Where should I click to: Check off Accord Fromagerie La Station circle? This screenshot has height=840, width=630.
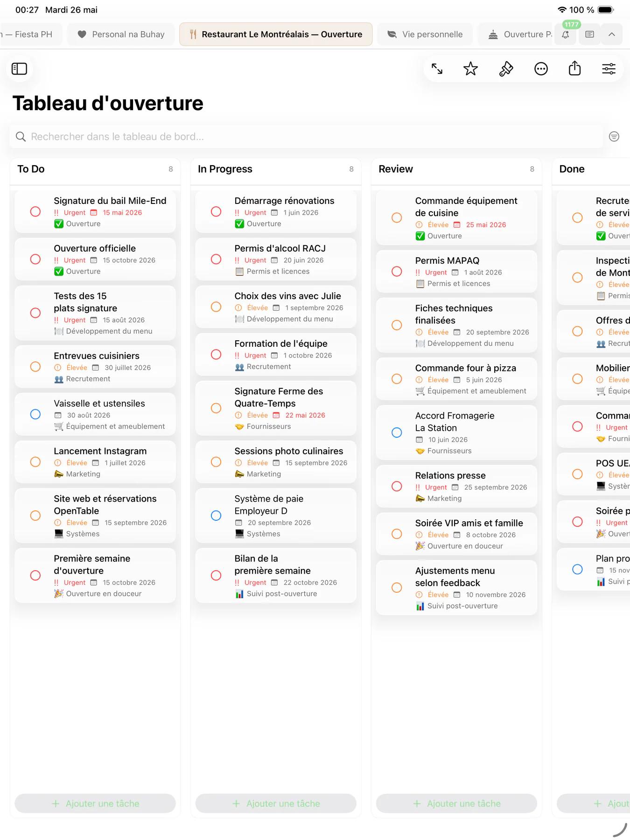click(397, 433)
